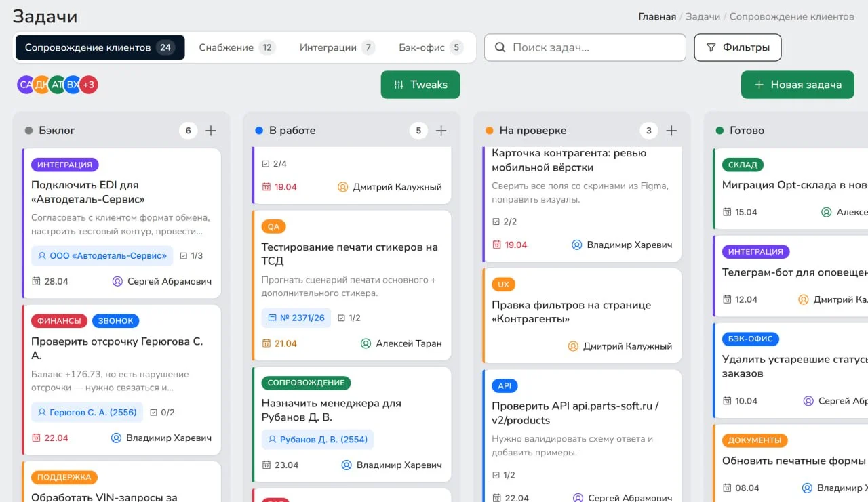The height and width of the screenshot is (502, 868).
Task: Click calendar icon next to 21.04 date
Action: pyautogui.click(x=267, y=343)
